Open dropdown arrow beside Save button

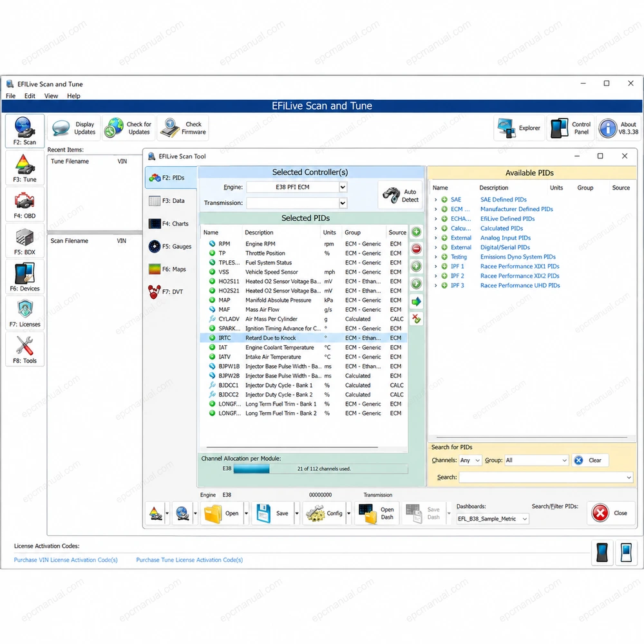click(x=296, y=513)
